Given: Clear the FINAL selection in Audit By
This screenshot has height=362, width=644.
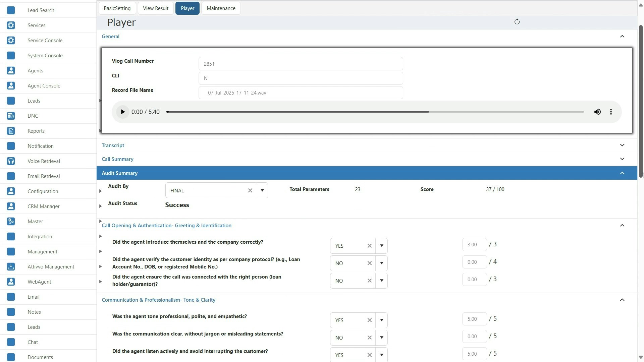Looking at the screenshot, I should 250,190.
